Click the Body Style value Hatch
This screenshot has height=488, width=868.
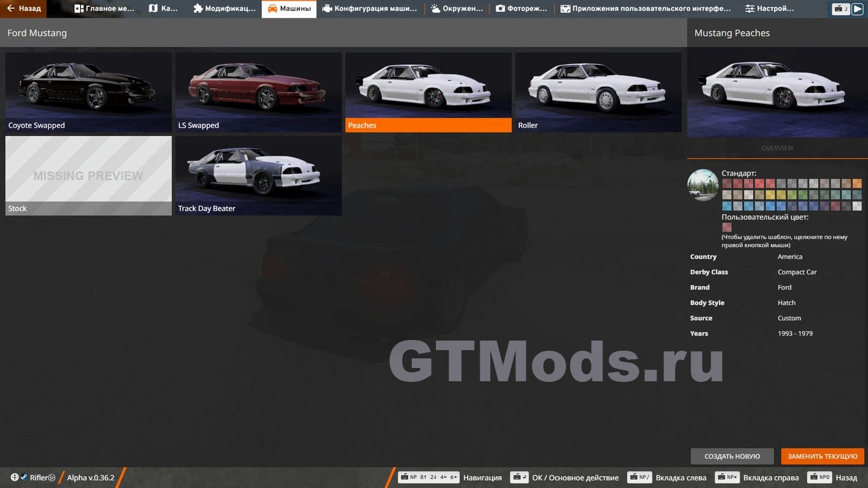(787, 302)
